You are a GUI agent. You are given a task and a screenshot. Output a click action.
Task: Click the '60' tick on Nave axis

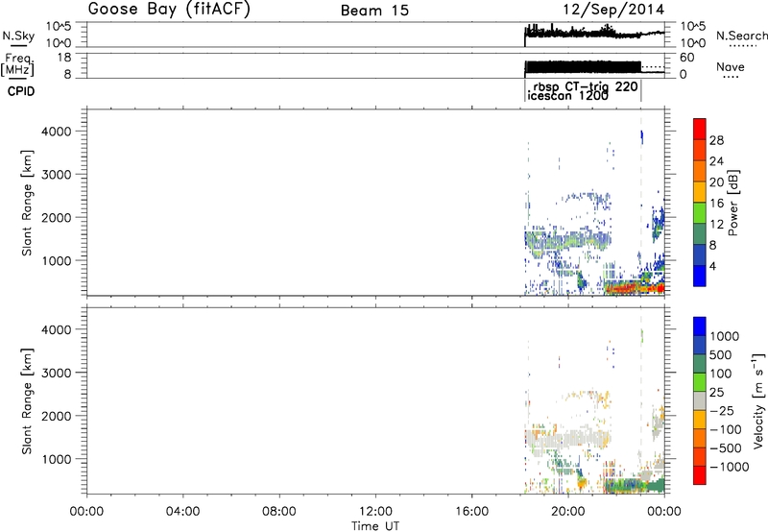(x=687, y=58)
